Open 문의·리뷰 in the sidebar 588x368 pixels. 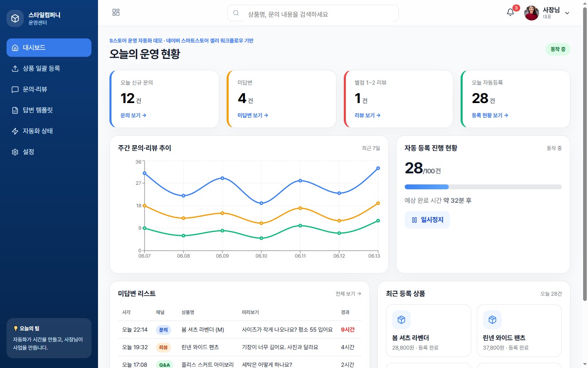click(x=49, y=89)
